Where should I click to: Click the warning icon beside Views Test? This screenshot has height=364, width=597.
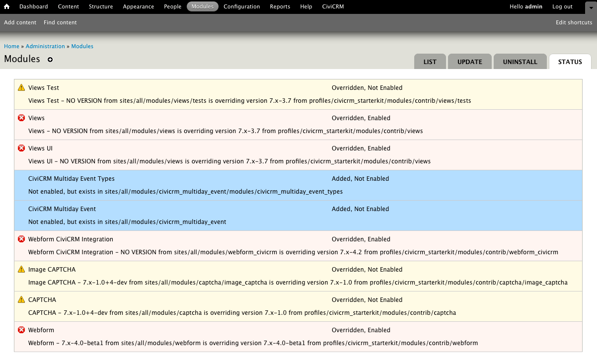[21, 86]
